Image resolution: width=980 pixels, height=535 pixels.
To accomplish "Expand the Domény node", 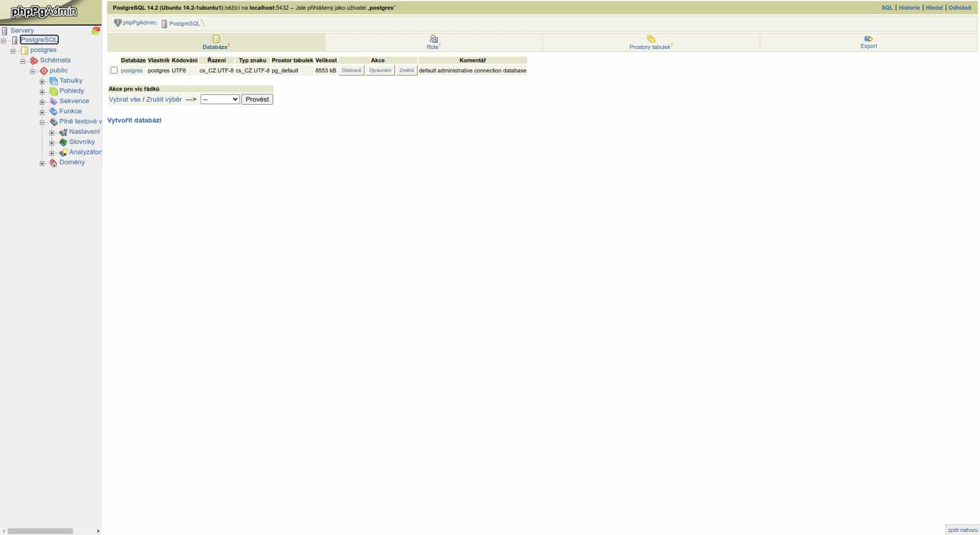I will point(43,163).
